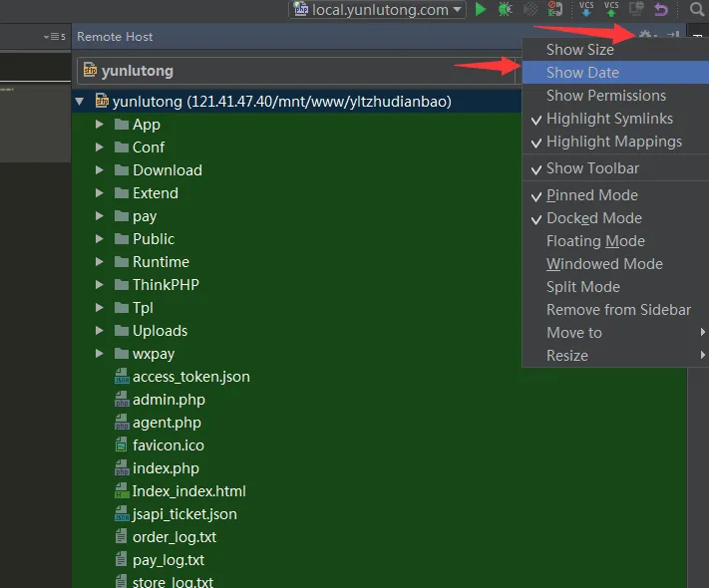Click the agent.php file icon
Image resolution: width=709 pixels, height=588 pixels.
point(122,423)
